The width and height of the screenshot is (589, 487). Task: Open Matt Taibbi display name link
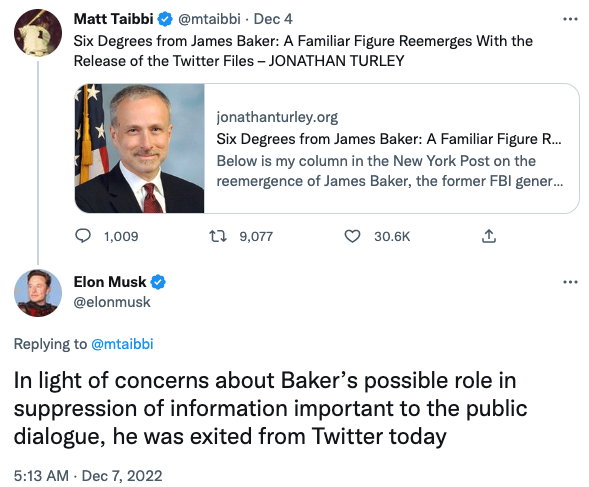[x=113, y=19]
